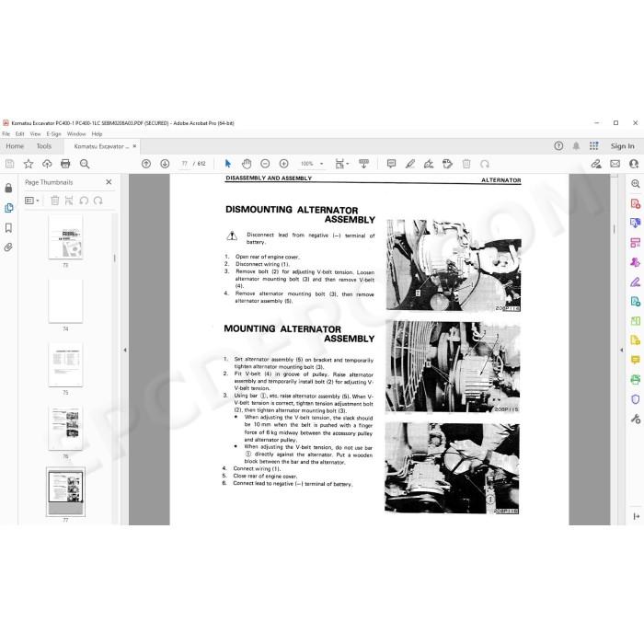Delete selected page in thumbnails panel

(x=54, y=201)
